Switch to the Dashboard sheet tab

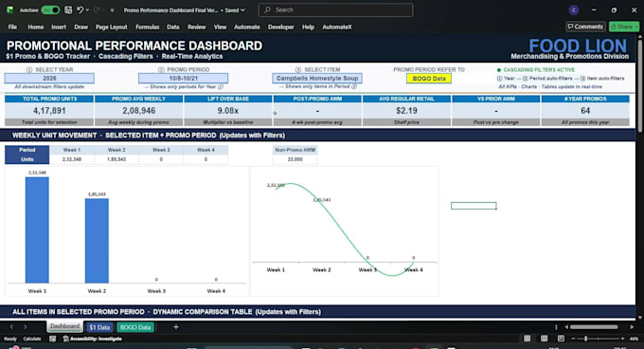pyautogui.click(x=64, y=326)
